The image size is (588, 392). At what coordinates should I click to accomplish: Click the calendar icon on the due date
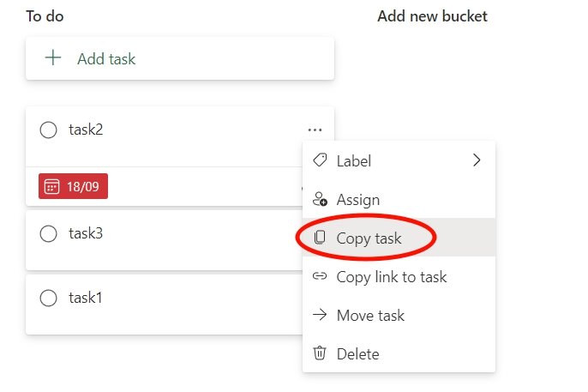51,186
